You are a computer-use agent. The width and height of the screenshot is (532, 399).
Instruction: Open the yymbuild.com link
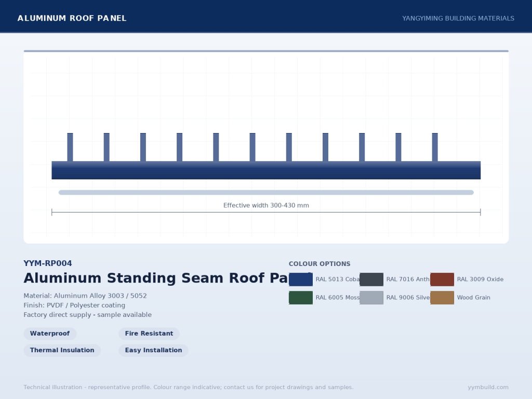coord(488,387)
